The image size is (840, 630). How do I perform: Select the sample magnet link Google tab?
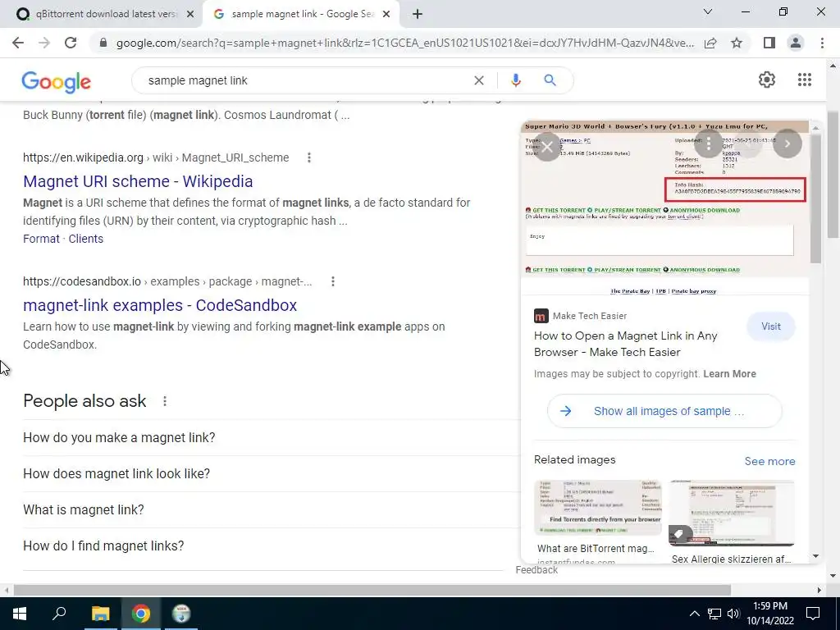click(300, 15)
